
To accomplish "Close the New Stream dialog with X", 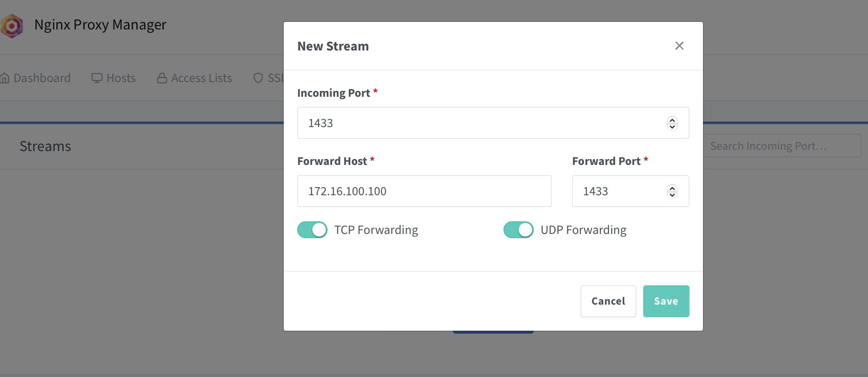I will 679,46.
